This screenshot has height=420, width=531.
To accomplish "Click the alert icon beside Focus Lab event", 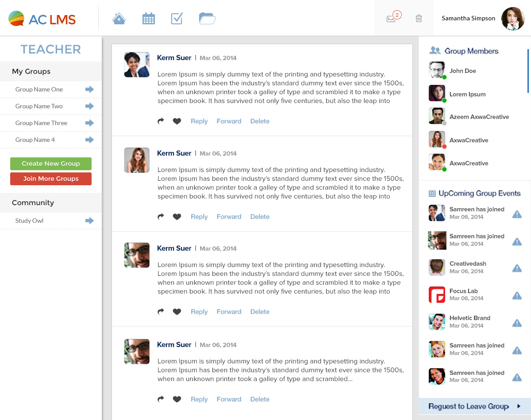I will click(x=517, y=295).
